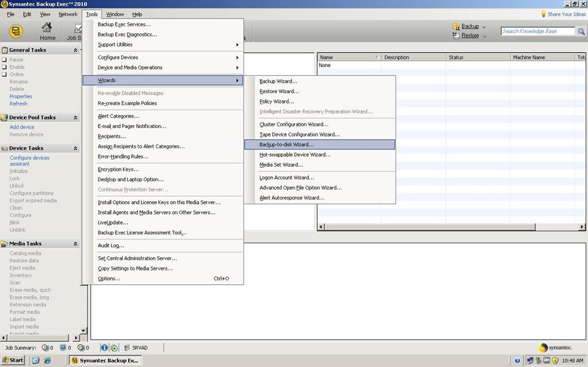Viewport: 588px width, 367px height.
Task: Sort by Name column header
Action: point(349,57)
